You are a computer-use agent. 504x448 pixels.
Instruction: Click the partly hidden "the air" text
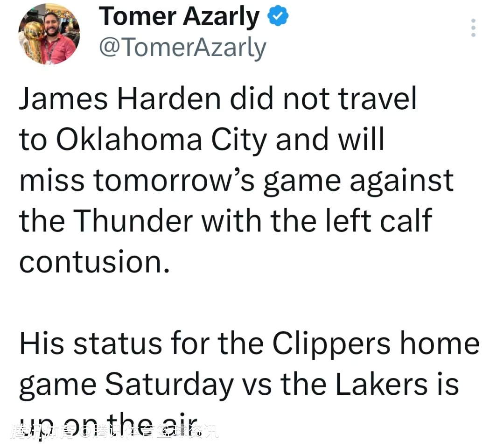pyautogui.click(x=154, y=422)
